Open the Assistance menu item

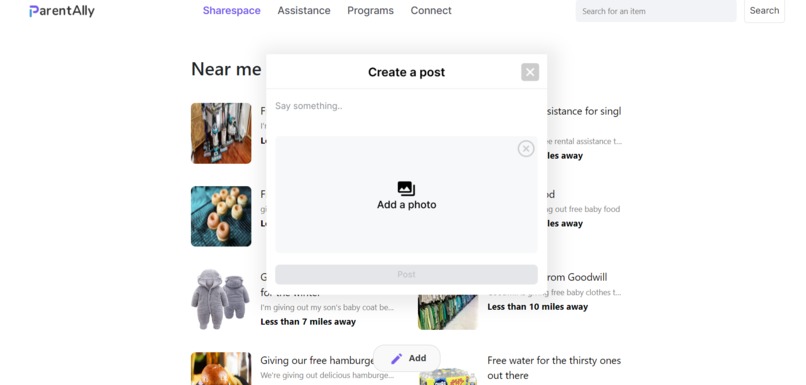click(x=304, y=10)
